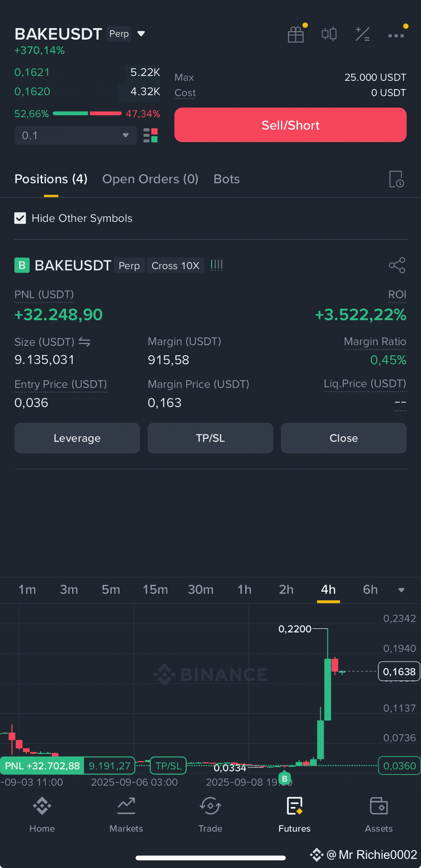Uncheck Hide Other Symbols checkbox
Screen dimensions: 421x868
pyautogui.click(x=20, y=218)
